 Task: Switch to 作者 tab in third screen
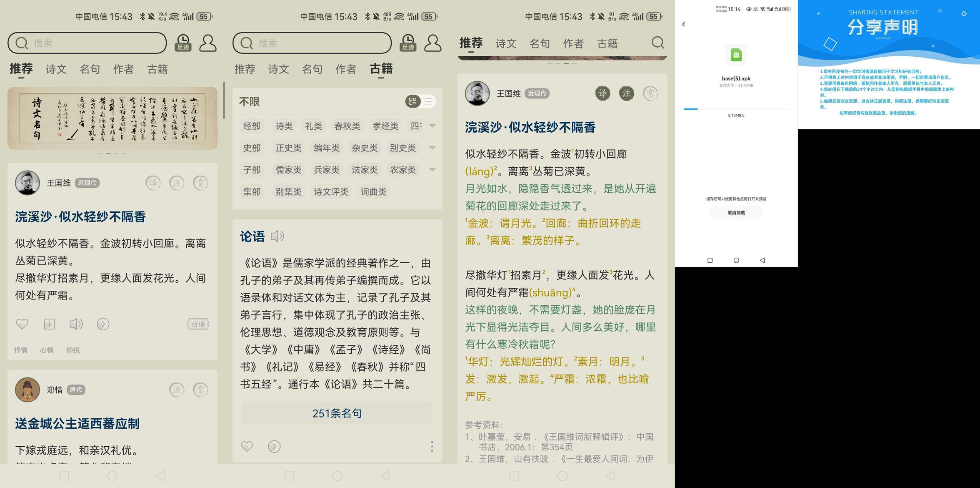click(x=573, y=44)
